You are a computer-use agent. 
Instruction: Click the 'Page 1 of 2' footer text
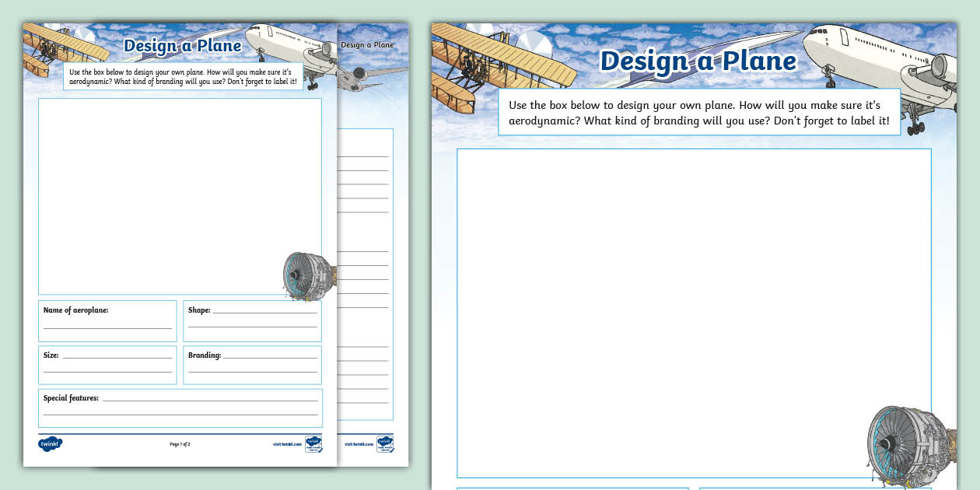click(x=180, y=444)
